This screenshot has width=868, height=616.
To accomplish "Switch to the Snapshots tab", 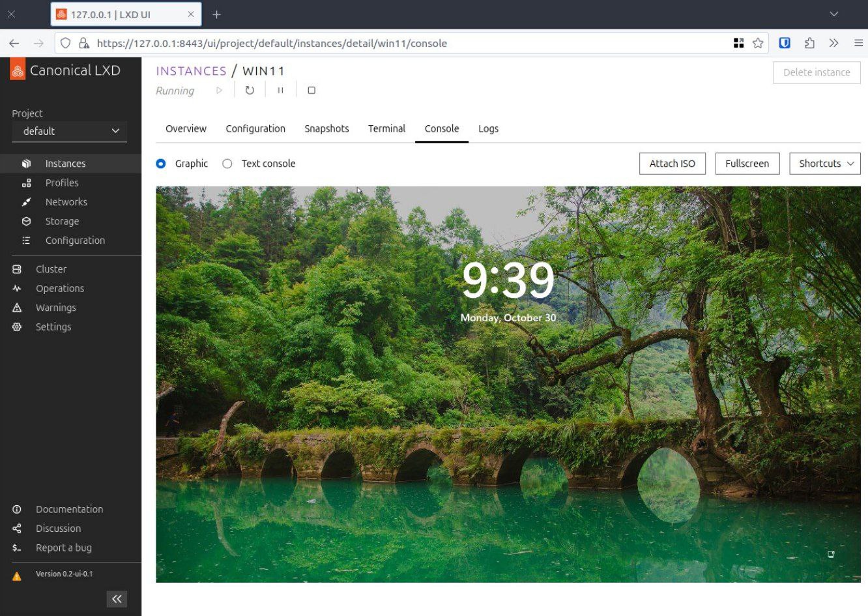I will tap(326, 129).
